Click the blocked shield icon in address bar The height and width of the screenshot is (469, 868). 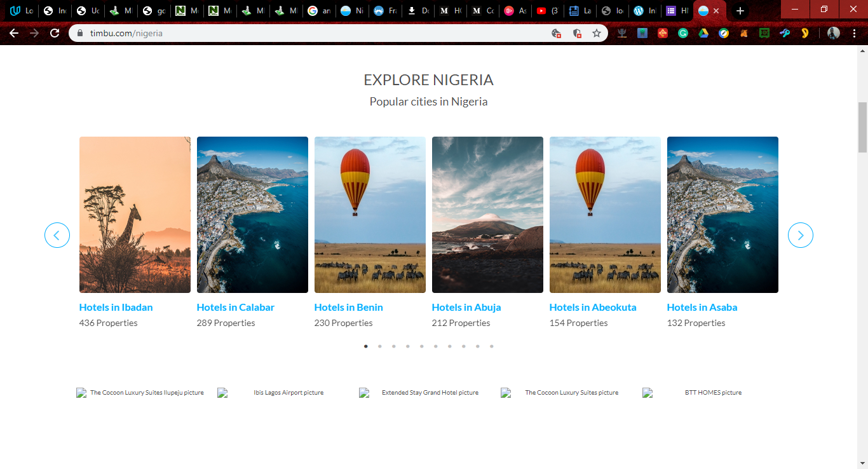pyautogui.click(x=577, y=33)
